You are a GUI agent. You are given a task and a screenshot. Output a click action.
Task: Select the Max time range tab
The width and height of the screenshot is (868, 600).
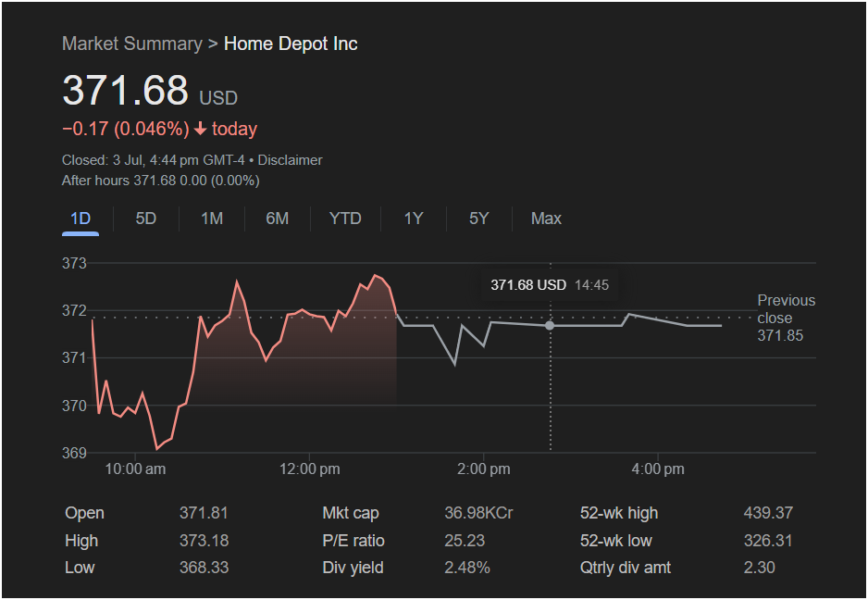coord(546,219)
